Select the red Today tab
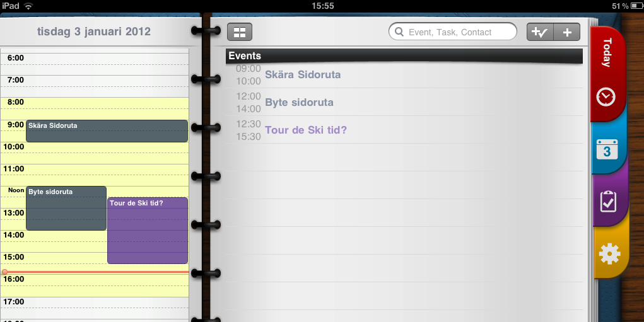The height and width of the screenshot is (322, 644). click(607, 52)
